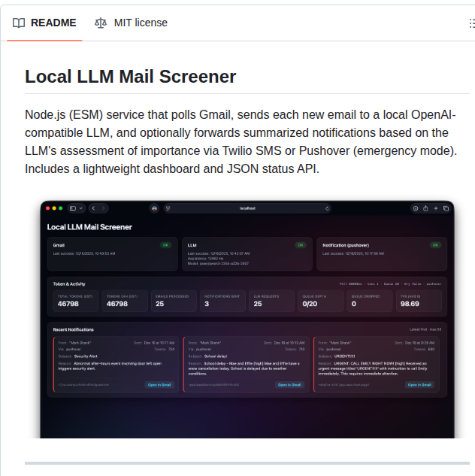Click the Token & Activity section heading
Image resolution: width=475 pixels, height=476 pixels.
(69, 284)
